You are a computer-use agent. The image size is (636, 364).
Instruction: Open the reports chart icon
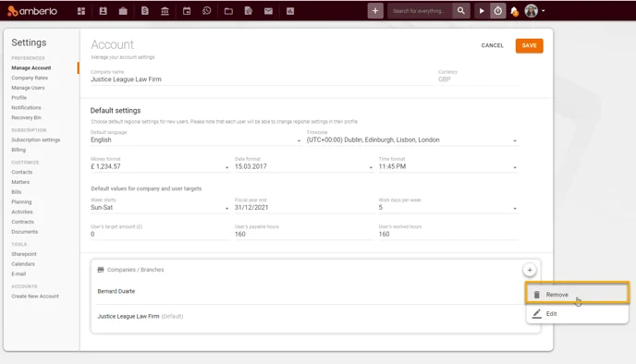tap(290, 11)
